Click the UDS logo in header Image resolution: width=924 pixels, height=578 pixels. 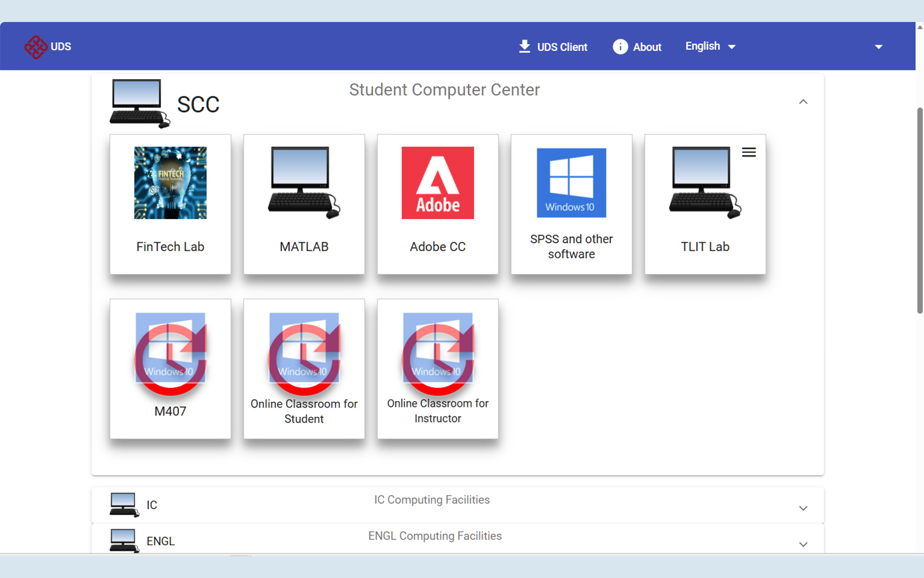[36, 47]
